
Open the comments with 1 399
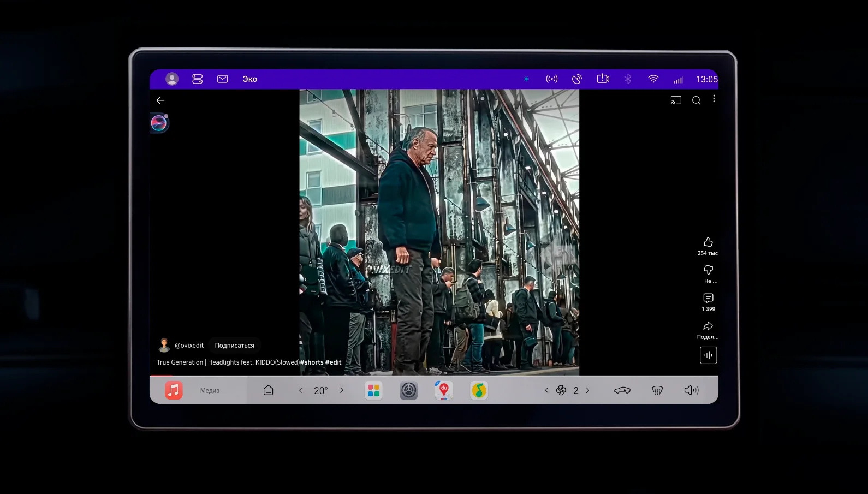tap(708, 302)
